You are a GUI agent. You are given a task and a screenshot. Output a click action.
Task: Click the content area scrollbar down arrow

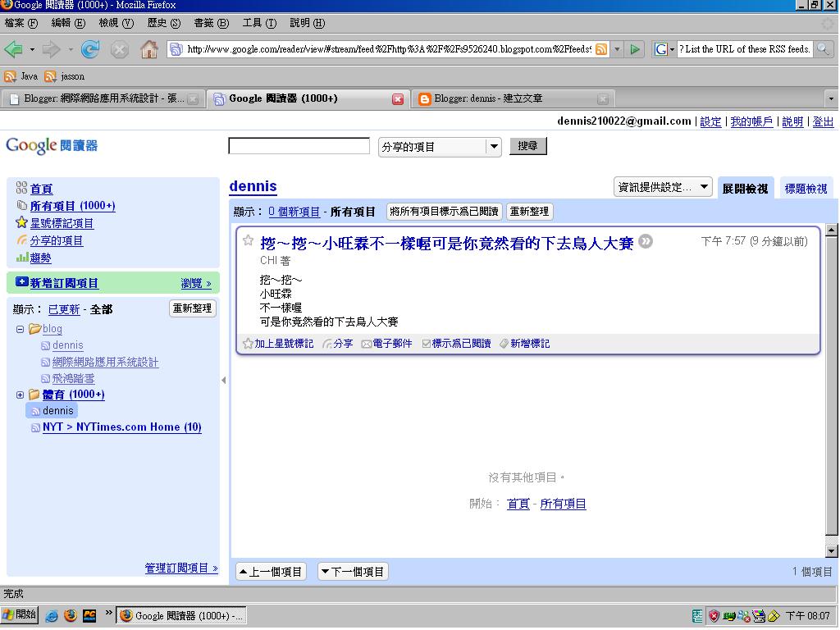click(x=831, y=551)
